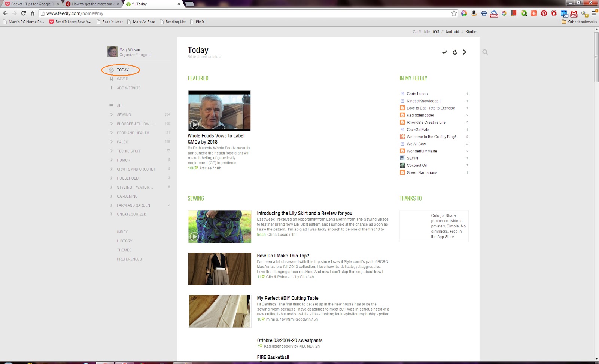
Task: Open 'How Do I Make This Top?' article
Action: 283,256
